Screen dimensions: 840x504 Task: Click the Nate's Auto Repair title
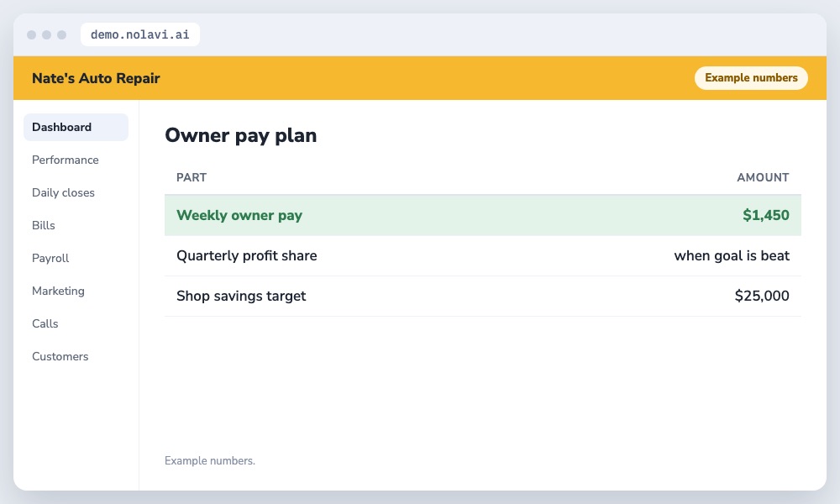coord(96,78)
